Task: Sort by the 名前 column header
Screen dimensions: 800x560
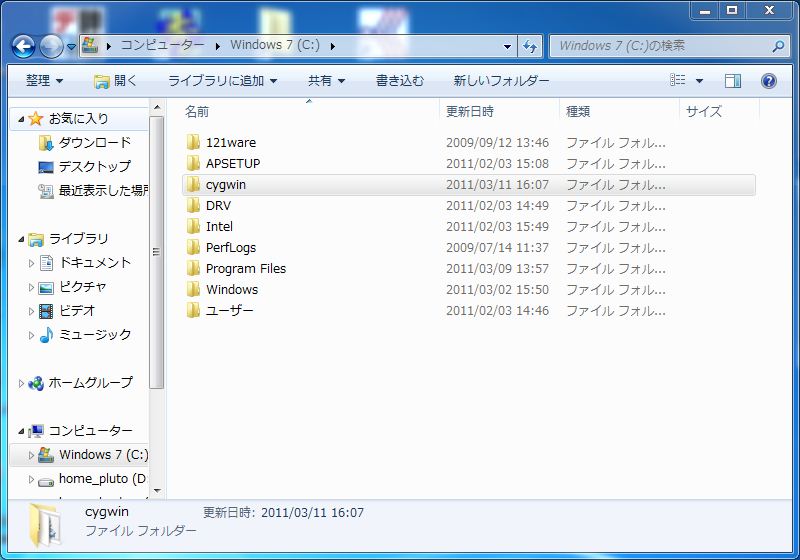Action: click(x=197, y=111)
